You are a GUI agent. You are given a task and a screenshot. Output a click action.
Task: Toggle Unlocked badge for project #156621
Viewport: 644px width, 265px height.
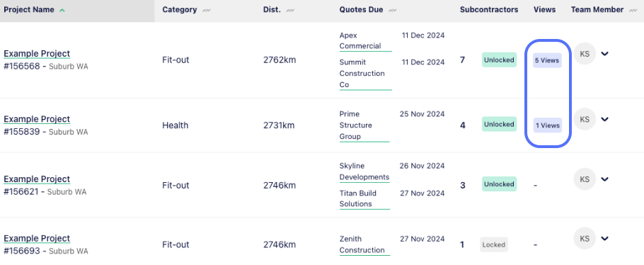click(499, 184)
